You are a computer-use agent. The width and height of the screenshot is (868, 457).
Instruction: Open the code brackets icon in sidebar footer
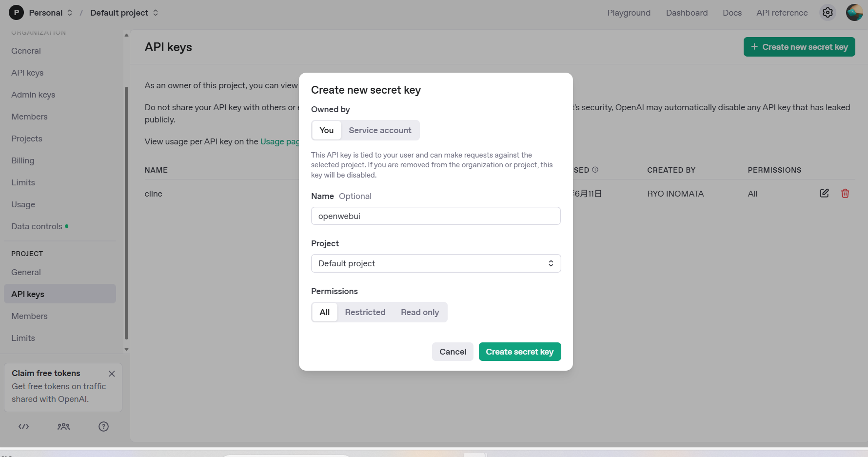tap(24, 426)
